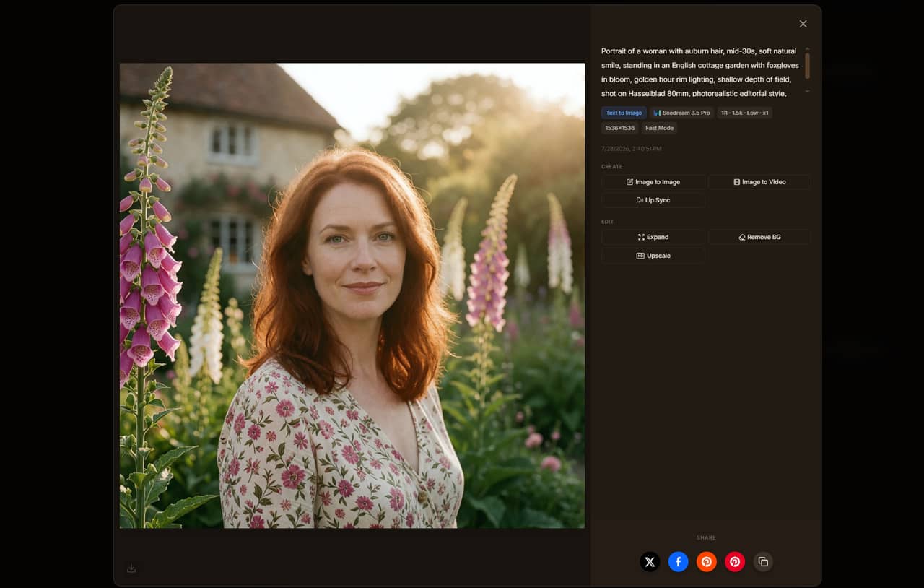Click the prompt scroll down arrow
The image size is (924, 588).
(807, 92)
